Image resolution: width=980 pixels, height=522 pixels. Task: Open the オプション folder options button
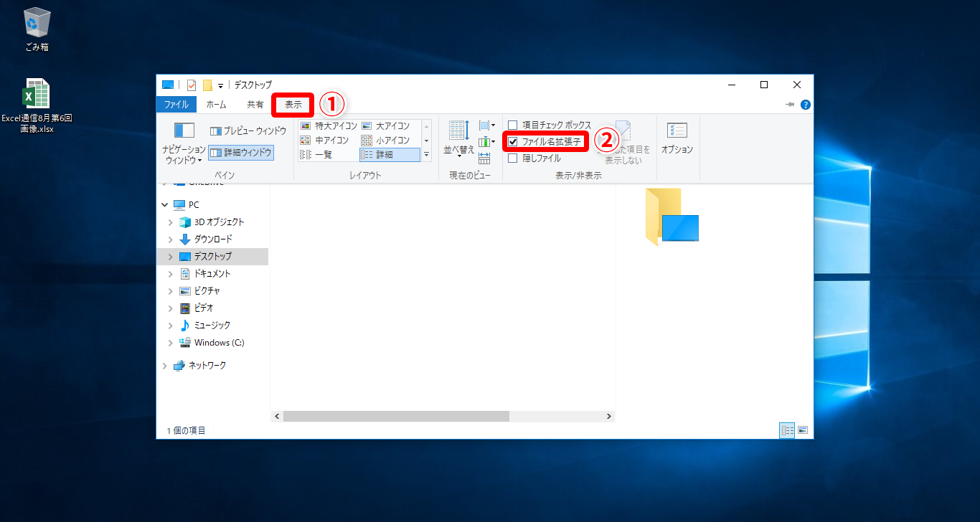[677, 138]
